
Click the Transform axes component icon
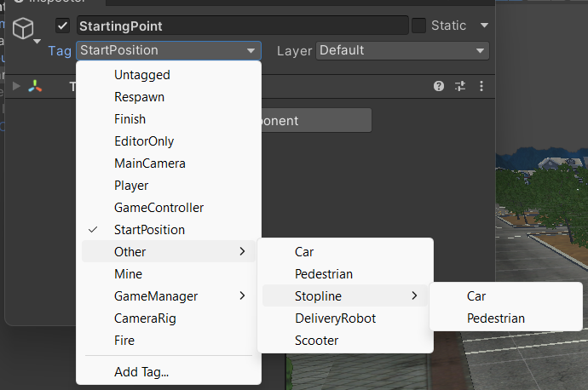35,86
